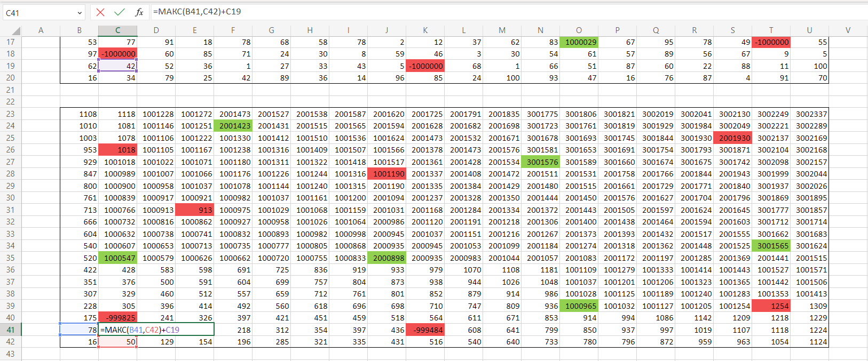Viewport: 868px width, 361px height.
Task: Open the Insert Function fx dialog
Action: (x=139, y=12)
